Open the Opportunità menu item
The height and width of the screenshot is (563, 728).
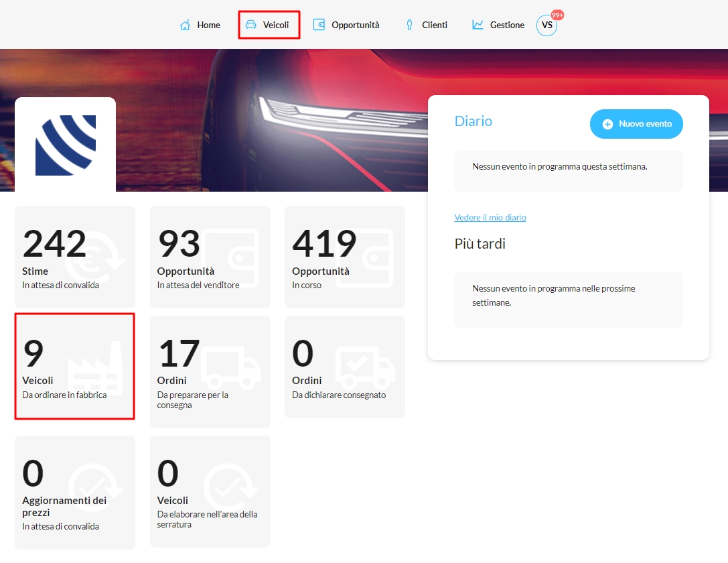(346, 25)
